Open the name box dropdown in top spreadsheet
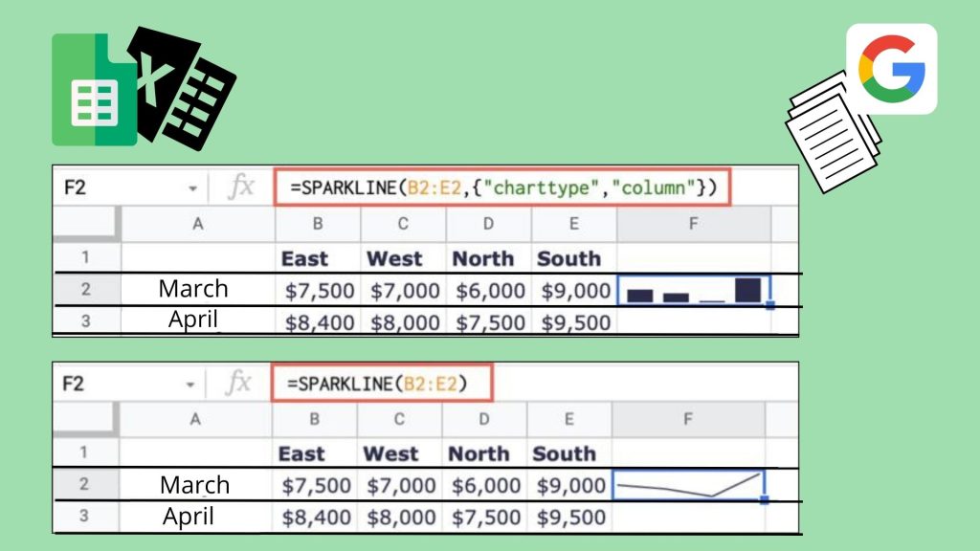Screen dimensions: 980x551 click(x=192, y=188)
